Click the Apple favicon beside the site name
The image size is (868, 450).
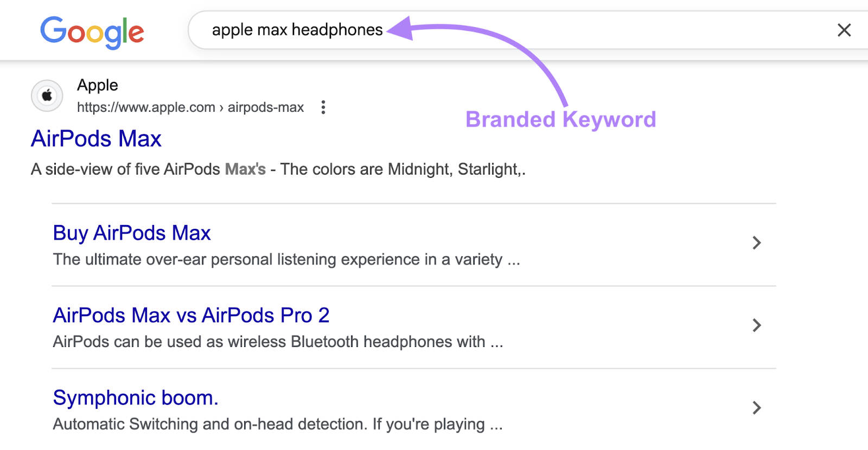point(47,95)
